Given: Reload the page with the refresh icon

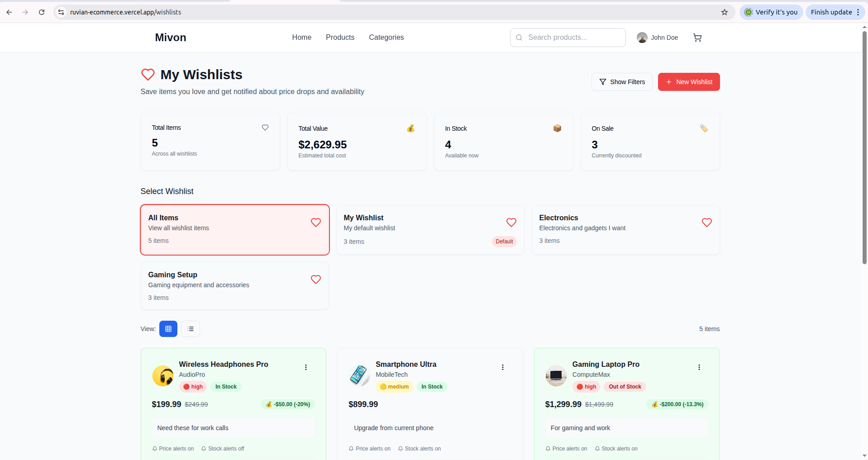Looking at the screenshot, I should point(42,12).
